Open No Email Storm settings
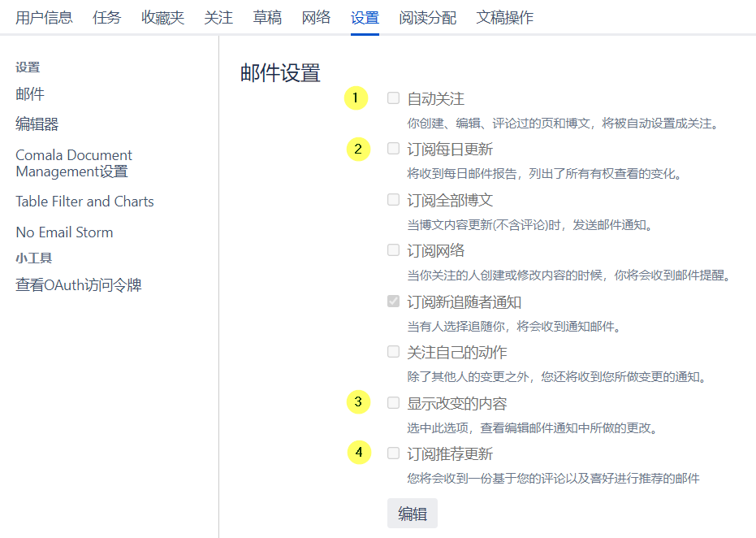This screenshot has height=538, width=756. tap(65, 232)
